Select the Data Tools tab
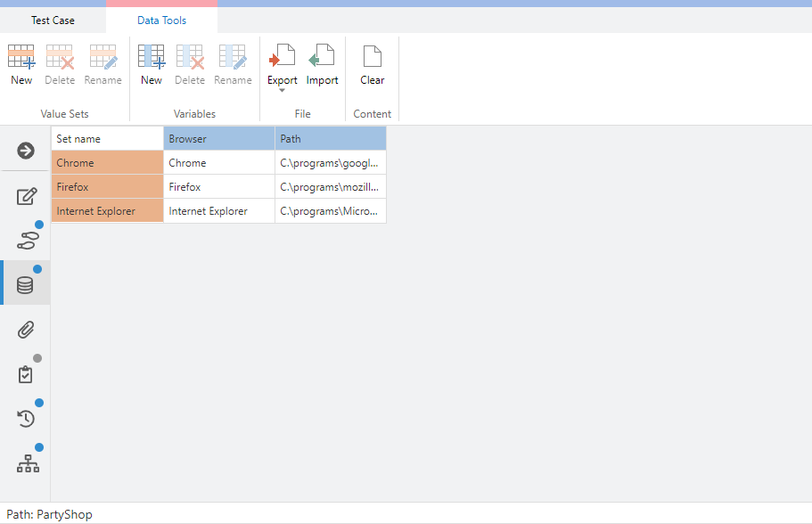Image resolution: width=812 pixels, height=524 pixels. tap(161, 20)
